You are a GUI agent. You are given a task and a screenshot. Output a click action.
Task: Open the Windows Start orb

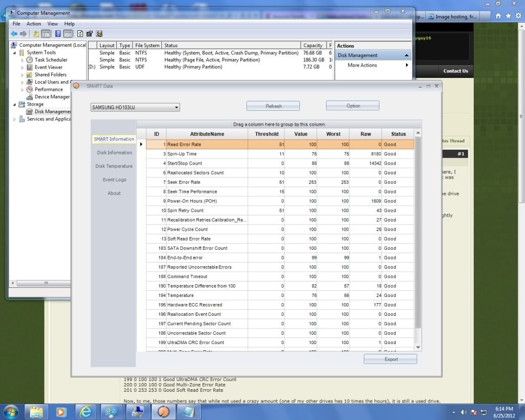tap(11, 412)
